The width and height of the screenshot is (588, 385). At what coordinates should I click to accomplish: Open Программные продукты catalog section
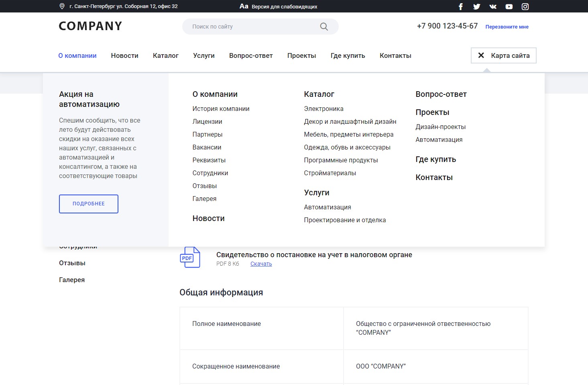click(x=341, y=160)
